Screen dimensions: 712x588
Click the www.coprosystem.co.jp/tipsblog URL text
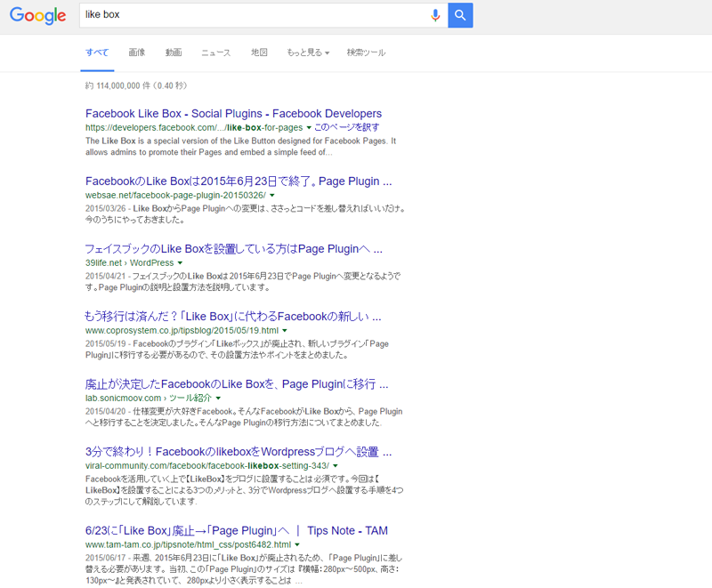pyautogui.click(x=182, y=331)
